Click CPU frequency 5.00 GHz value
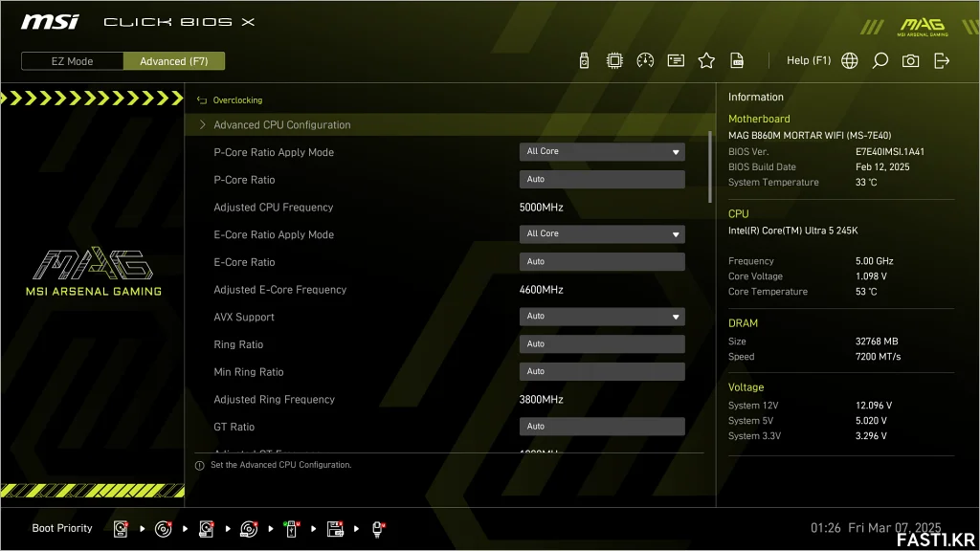Image resolution: width=980 pixels, height=551 pixels. tap(875, 261)
